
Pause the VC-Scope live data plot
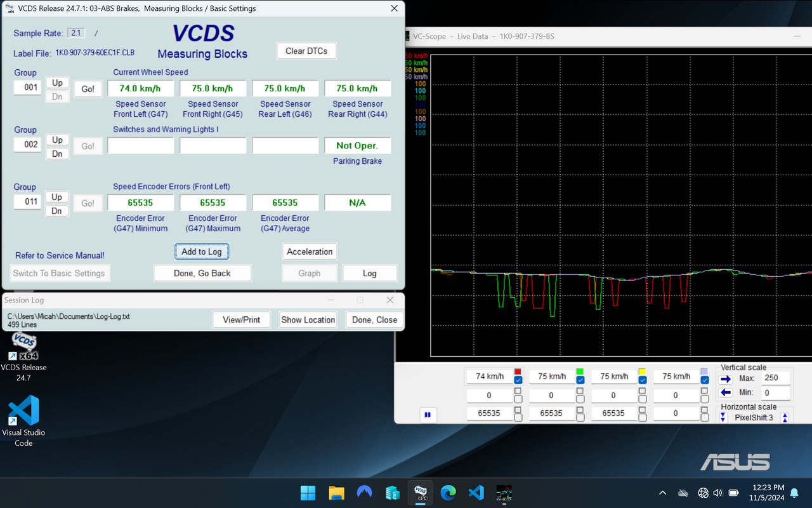pos(428,415)
